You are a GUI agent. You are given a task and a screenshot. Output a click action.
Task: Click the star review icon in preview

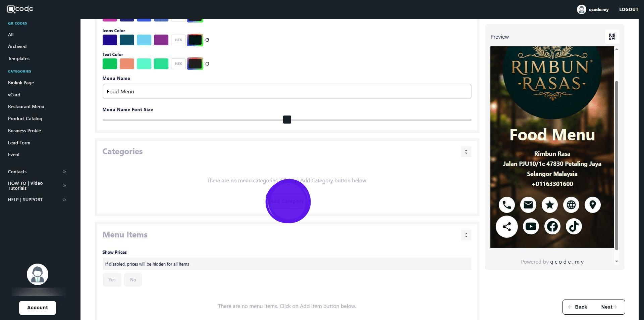coord(549,205)
